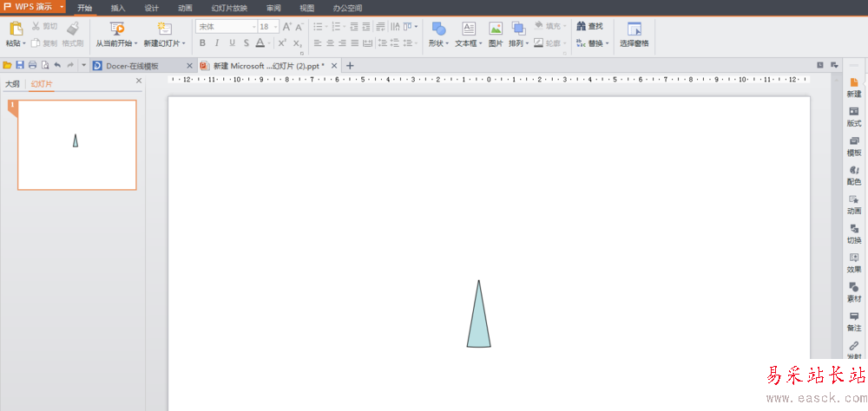This screenshot has height=411, width=868.
Task: Click Replace (替换) button
Action: tap(589, 42)
